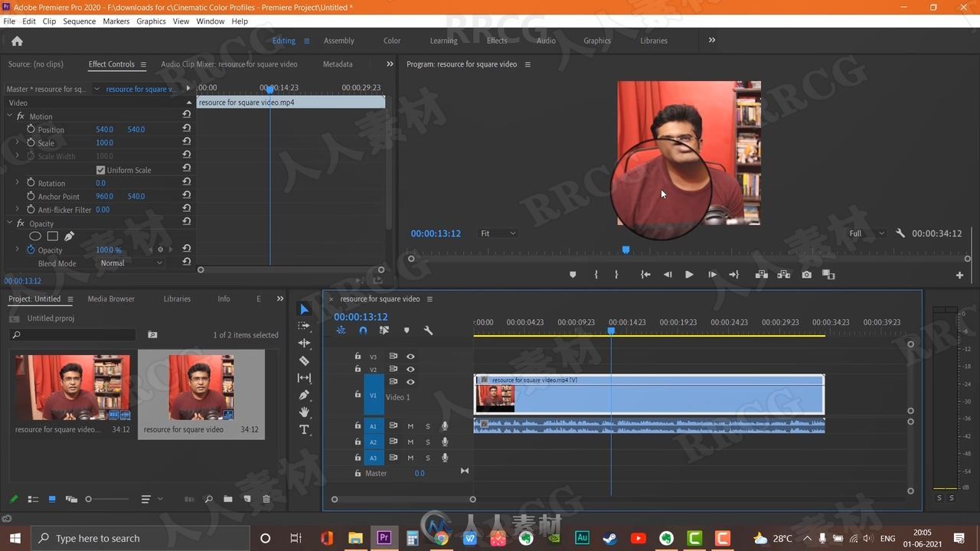
Task: Solo audio track A2
Action: pos(428,442)
